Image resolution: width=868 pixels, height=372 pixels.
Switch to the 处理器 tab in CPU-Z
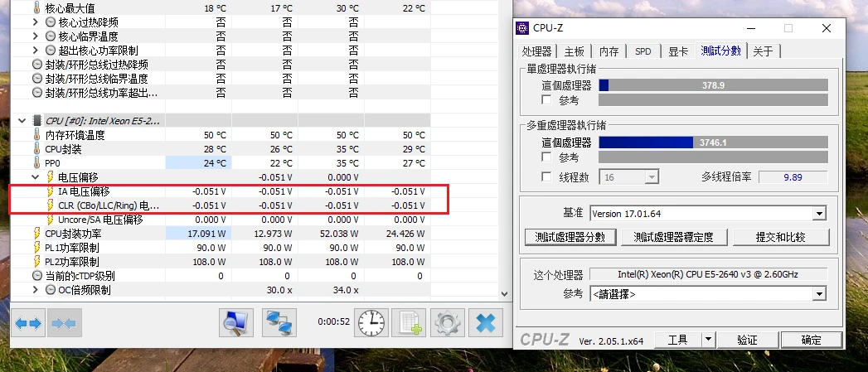537,51
